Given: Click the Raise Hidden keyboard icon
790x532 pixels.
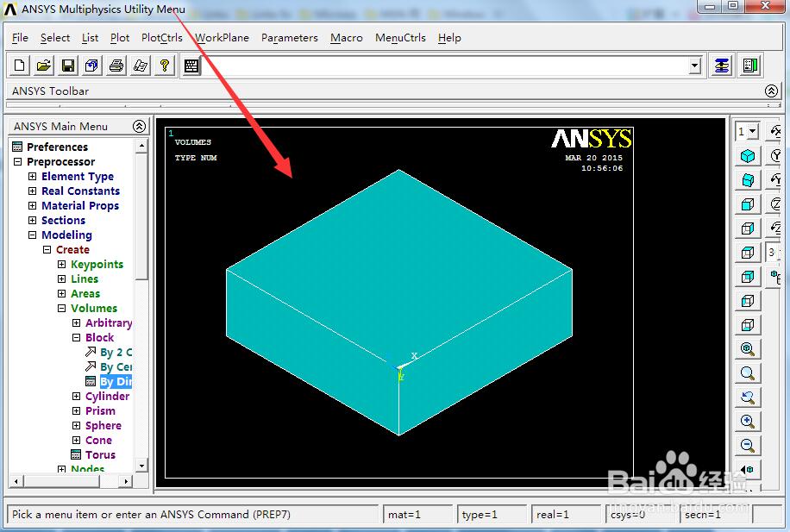Looking at the screenshot, I should point(191,66).
